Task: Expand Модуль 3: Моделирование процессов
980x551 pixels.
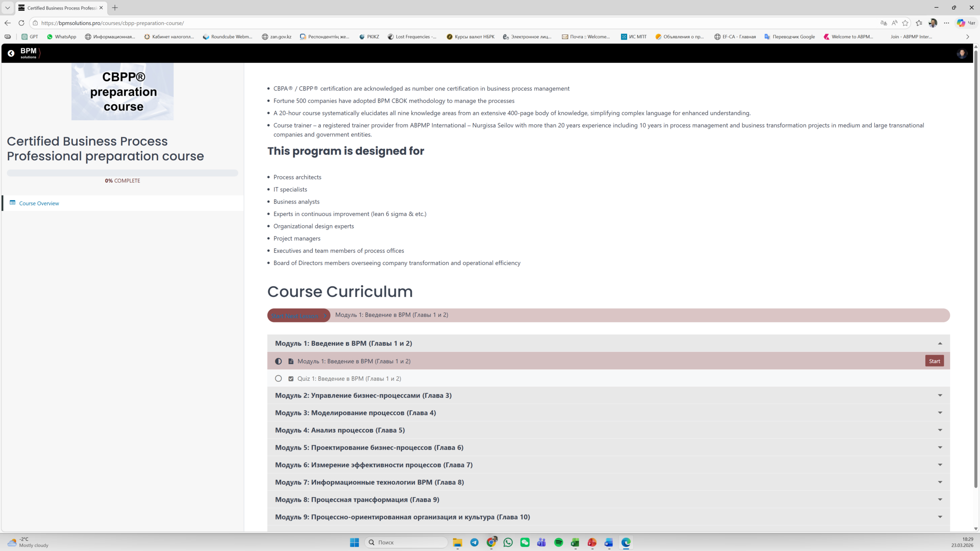Action: pos(940,412)
